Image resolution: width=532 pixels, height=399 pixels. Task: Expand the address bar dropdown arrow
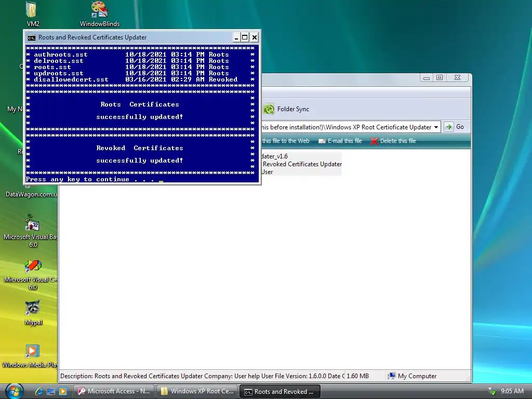click(436, 127)
